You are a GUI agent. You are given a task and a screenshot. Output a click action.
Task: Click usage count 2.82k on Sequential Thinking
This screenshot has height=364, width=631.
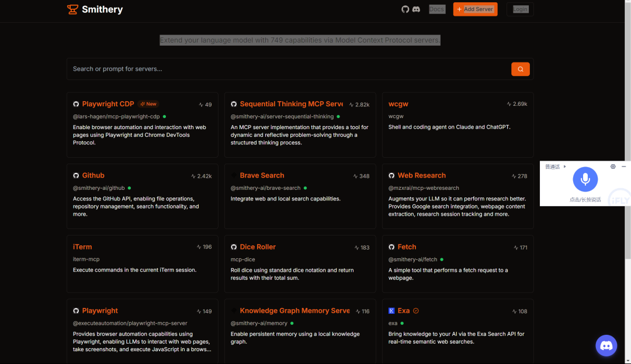tap(359, 105)
